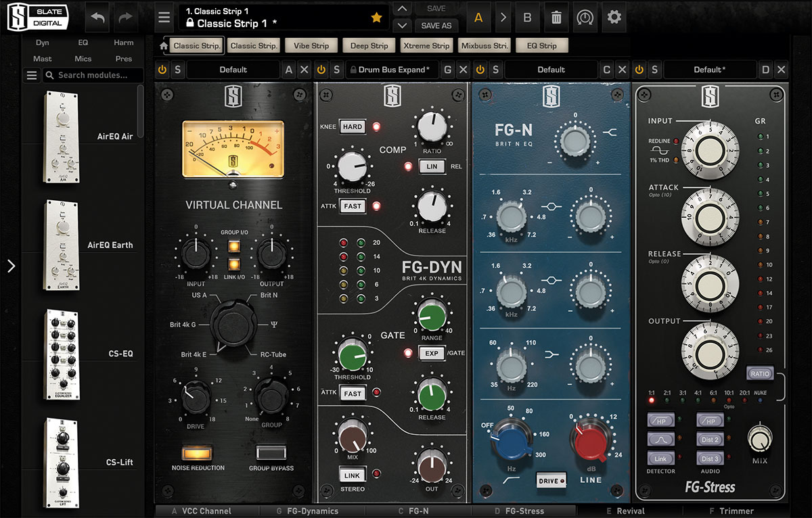Remove module A with its X
The image size is (812, 518).
point(304,70)
